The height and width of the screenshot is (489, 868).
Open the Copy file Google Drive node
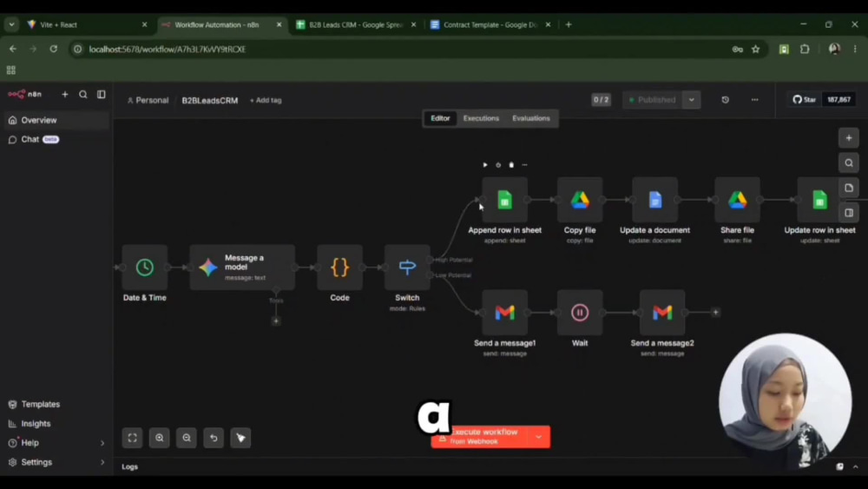click(x=580, y=200)
